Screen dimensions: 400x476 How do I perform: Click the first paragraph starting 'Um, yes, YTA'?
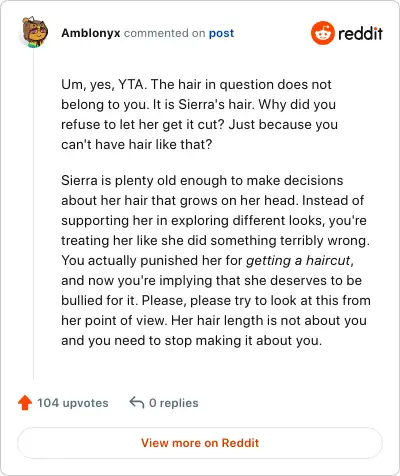(x=199, y=114)
